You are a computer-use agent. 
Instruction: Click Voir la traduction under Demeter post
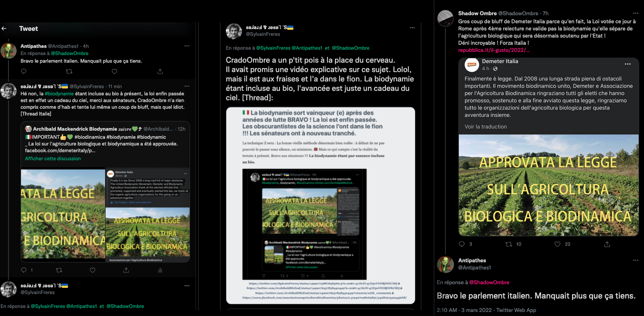(x=486, y=127)
